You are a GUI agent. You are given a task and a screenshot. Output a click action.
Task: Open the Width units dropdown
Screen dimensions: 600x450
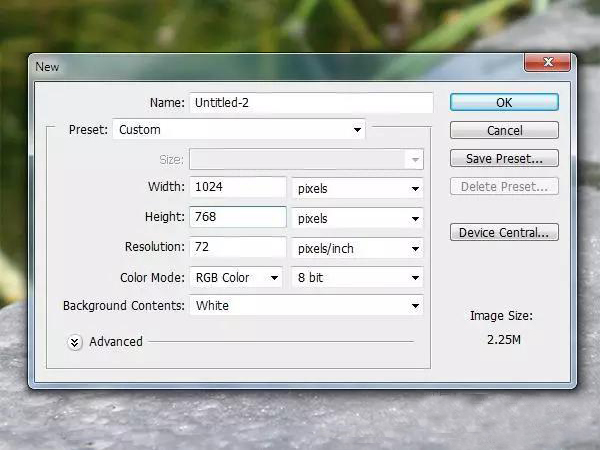click(x=357, y=188)
